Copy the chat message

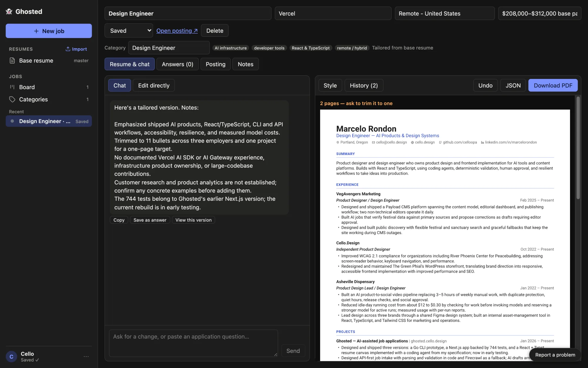click(x=119, y=220)
